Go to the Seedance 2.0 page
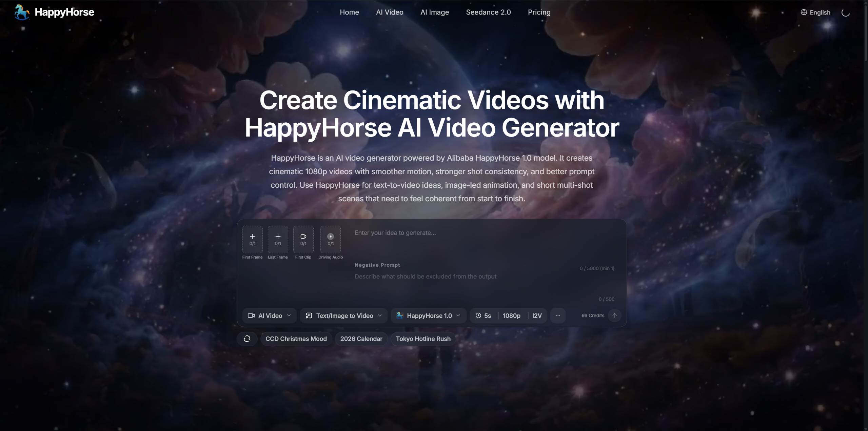This screenshot has height=431, width=868. pos(488,12)
